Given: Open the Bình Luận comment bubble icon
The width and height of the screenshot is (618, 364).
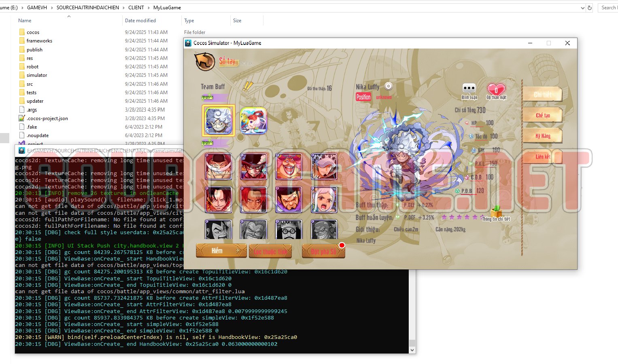Looking at the screenshot, I should click(469, 88).
